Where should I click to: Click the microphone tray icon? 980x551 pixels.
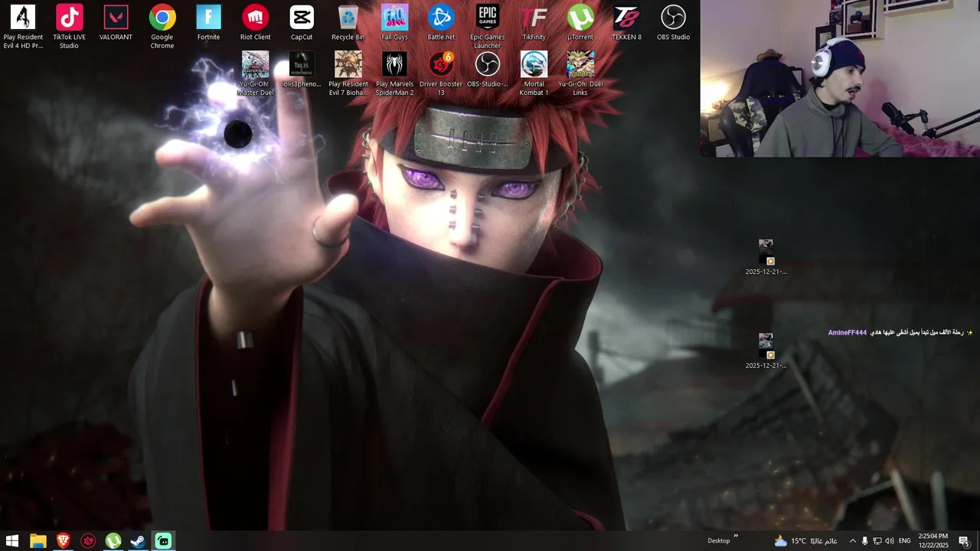click(x=864, y=541)
